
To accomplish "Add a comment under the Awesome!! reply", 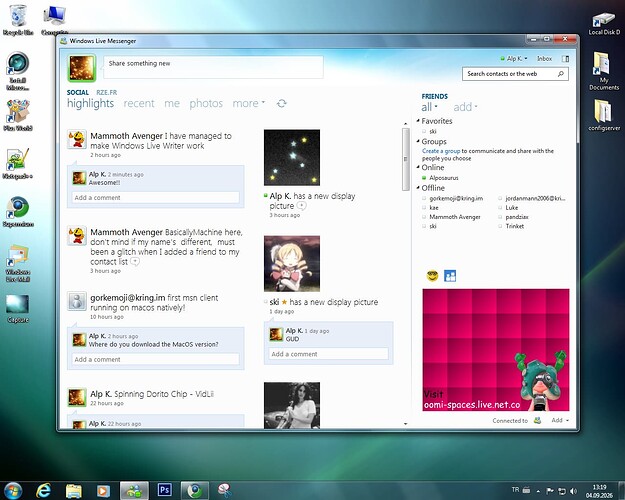I will coord(156,197).
